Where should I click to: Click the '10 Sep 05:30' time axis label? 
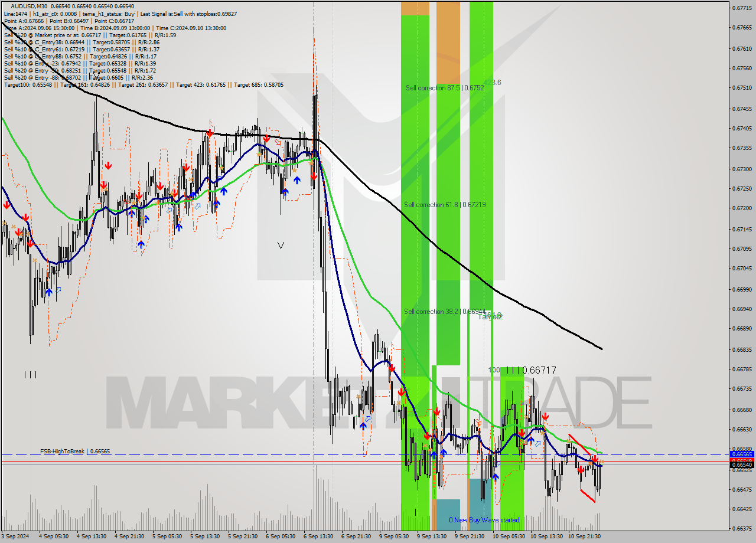[509, 537]
